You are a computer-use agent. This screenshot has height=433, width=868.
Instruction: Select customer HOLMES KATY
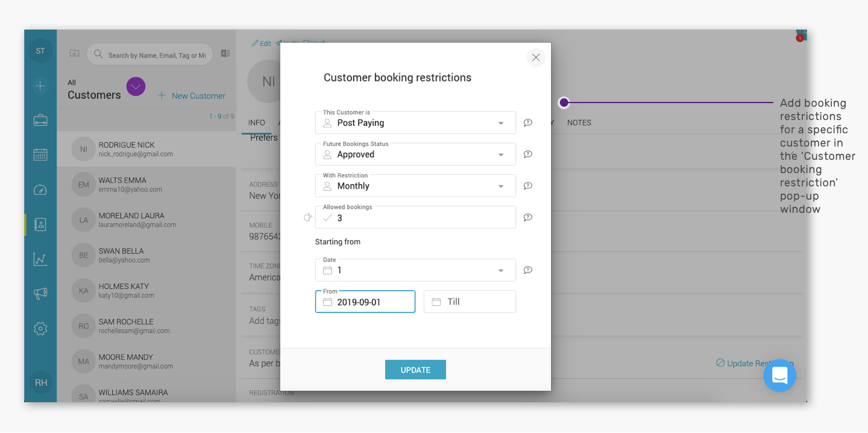146,291
